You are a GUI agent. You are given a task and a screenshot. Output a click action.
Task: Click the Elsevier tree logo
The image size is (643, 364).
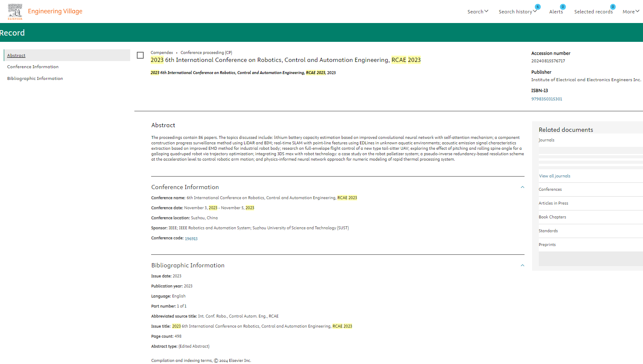15,11
